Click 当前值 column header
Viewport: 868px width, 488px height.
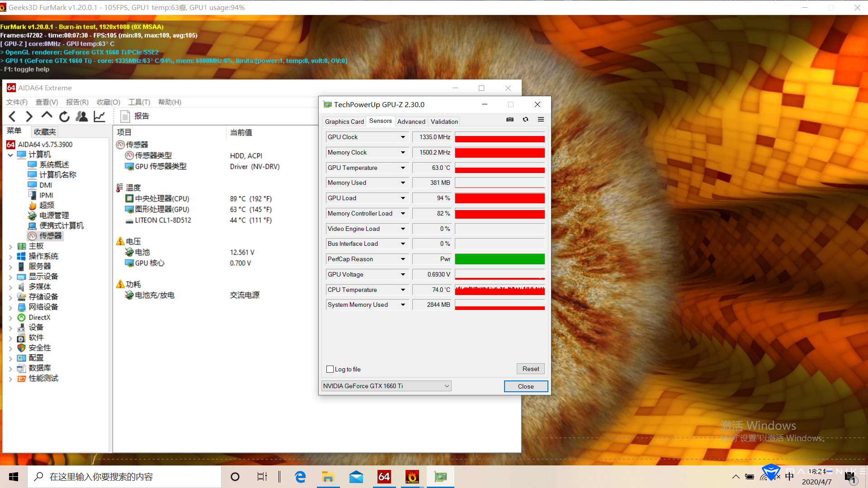pos(241,132)
